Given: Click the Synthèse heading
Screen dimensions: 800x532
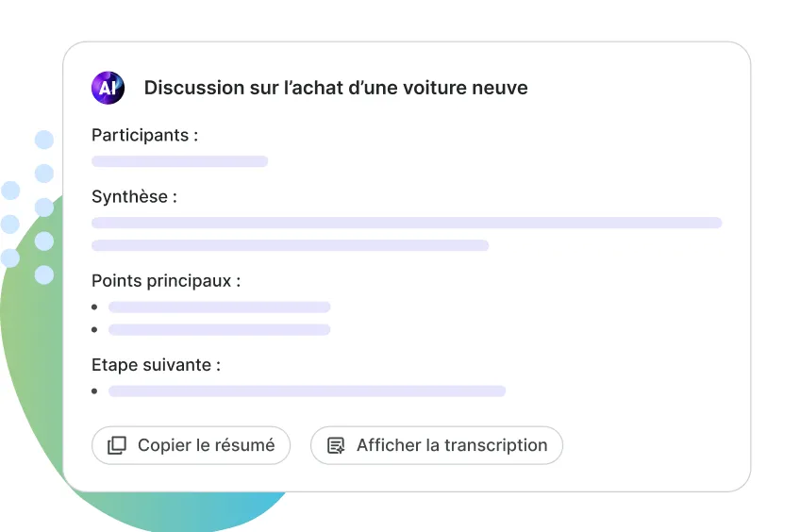Looking at the screenshot, I should (x=134, y=197).
